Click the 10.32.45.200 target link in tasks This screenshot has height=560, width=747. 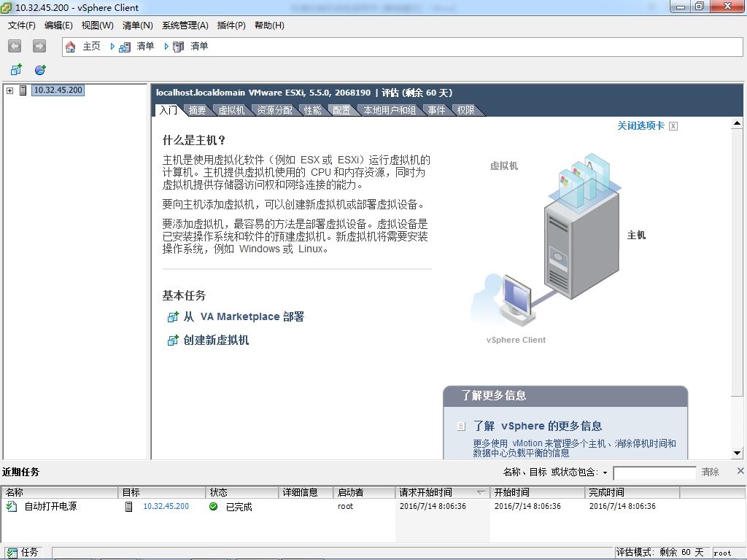(166, 506)
